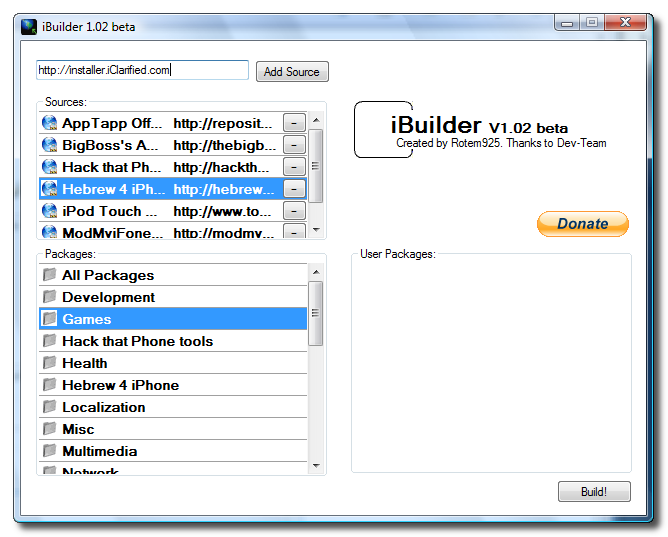This screenshot has width=668, height=537.
Task: Click the Health folder icon
Action: tap(49, 363)
